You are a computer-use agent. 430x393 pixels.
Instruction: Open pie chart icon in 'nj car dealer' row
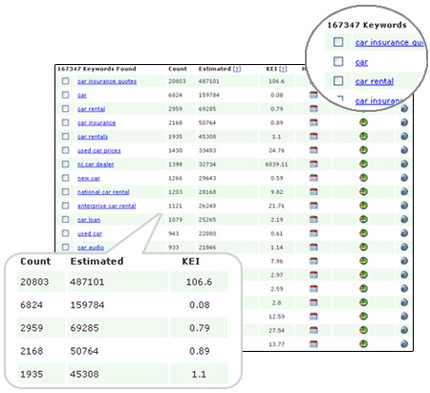tap(363, 164)
